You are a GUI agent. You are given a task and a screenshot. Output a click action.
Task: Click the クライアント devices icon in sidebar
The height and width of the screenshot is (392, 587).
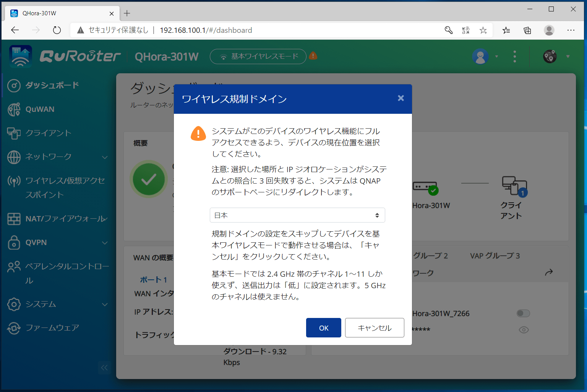click(x=14, y=133)
